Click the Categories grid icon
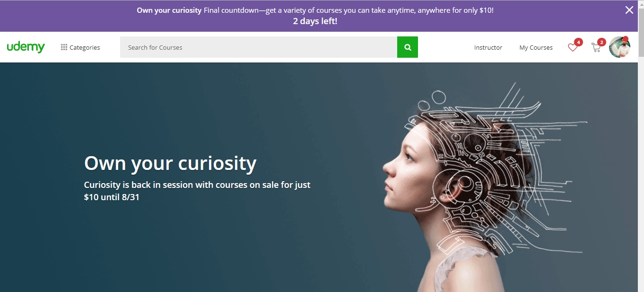The height and width of the screenshot is (292, 644). [64, 47]
